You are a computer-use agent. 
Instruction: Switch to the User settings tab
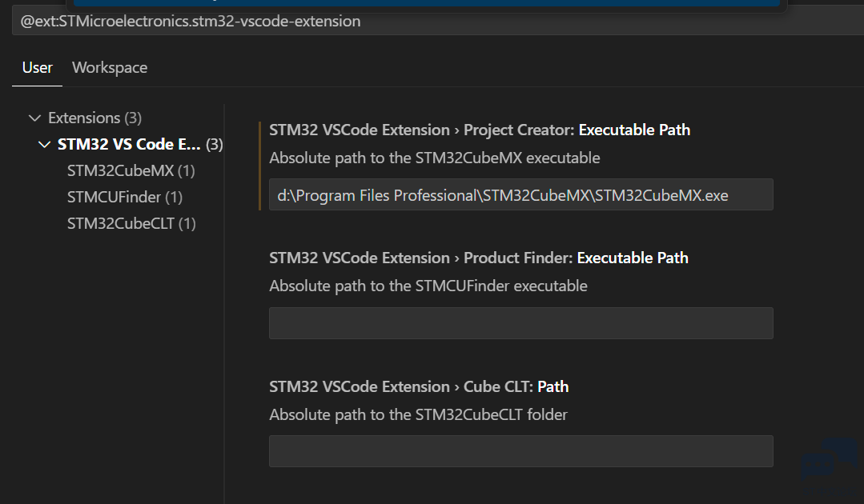tap(38, 68)
